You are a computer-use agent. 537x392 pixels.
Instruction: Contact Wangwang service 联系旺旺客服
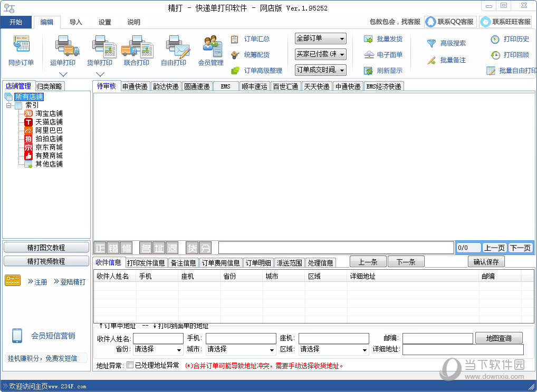505,22
